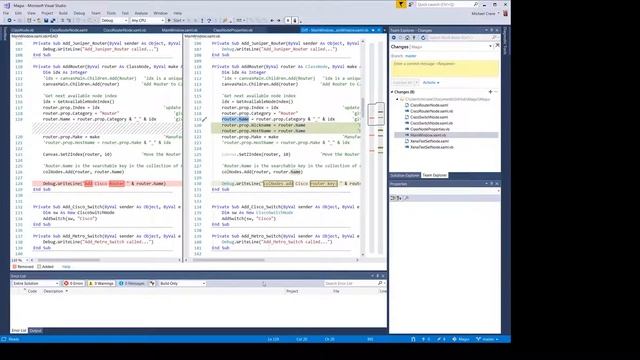Click the master branch link
Viewport: 640px width, 360px height.
pos(411,56)
